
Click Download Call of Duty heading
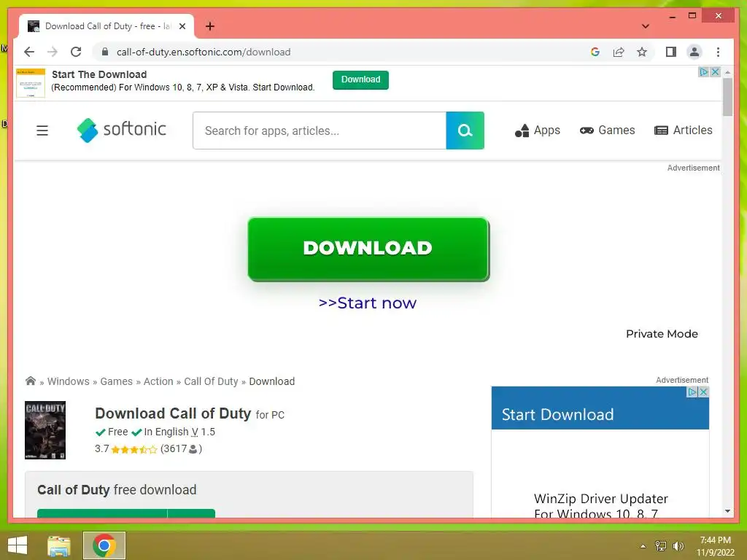[173, 413]
